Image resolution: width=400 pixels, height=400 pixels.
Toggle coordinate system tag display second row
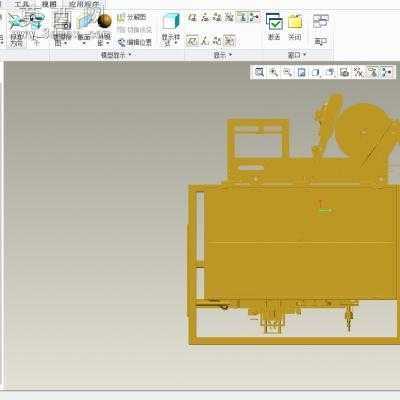[229, 41]
